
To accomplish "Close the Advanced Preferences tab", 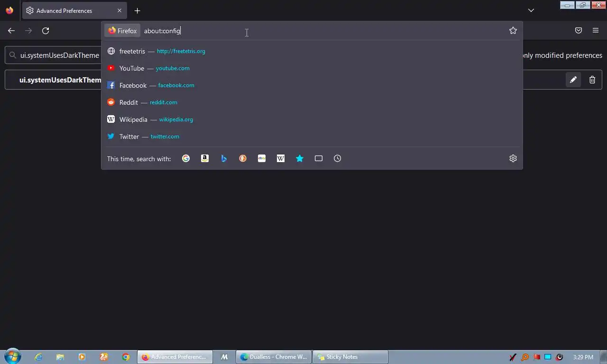I will (x=120, y=10).
